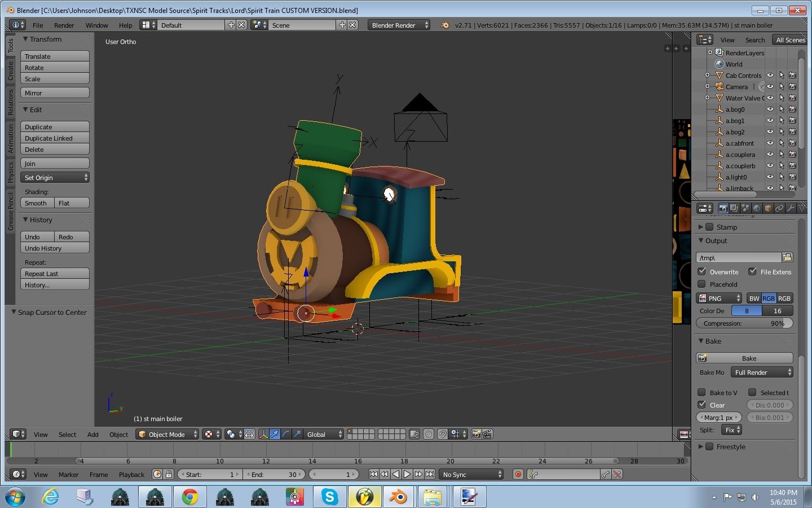812x508 pixels.
Task: Open the Object Mode dropdown
Action: point(167,434)
